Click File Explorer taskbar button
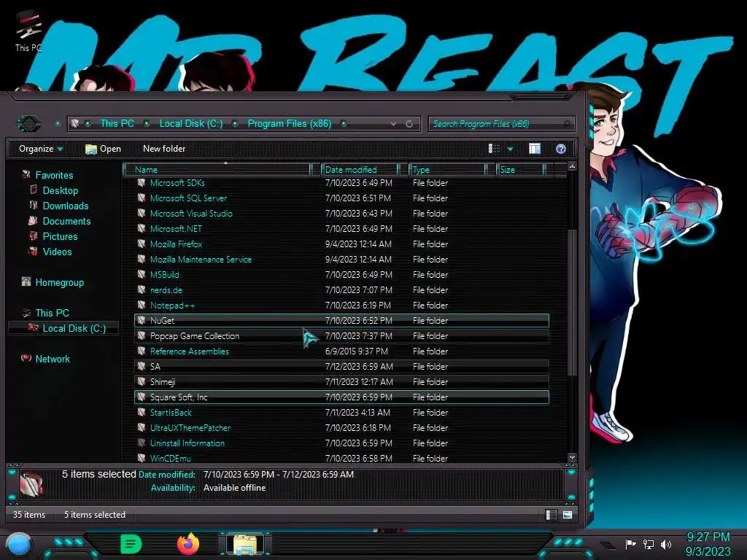This screenshot has width=747, height=560. click(245, 544)
